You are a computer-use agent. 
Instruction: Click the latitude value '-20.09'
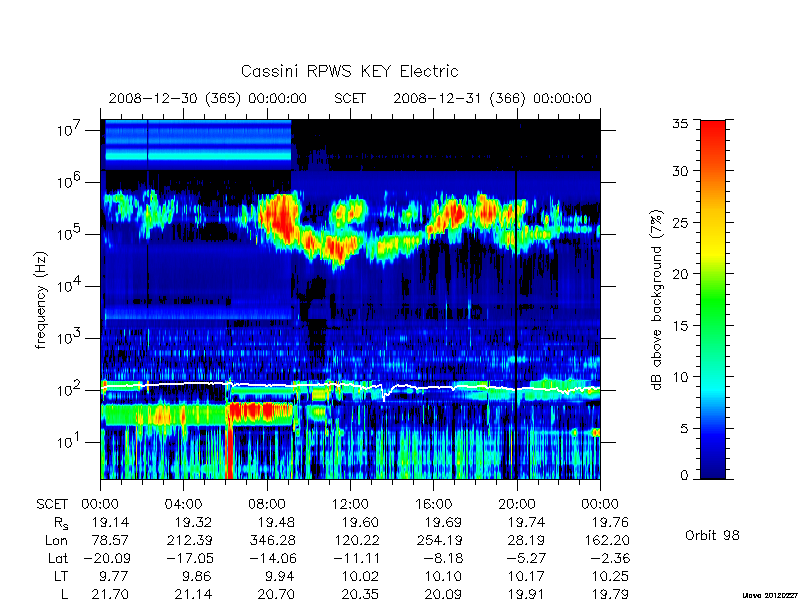[x=106, y=558]
